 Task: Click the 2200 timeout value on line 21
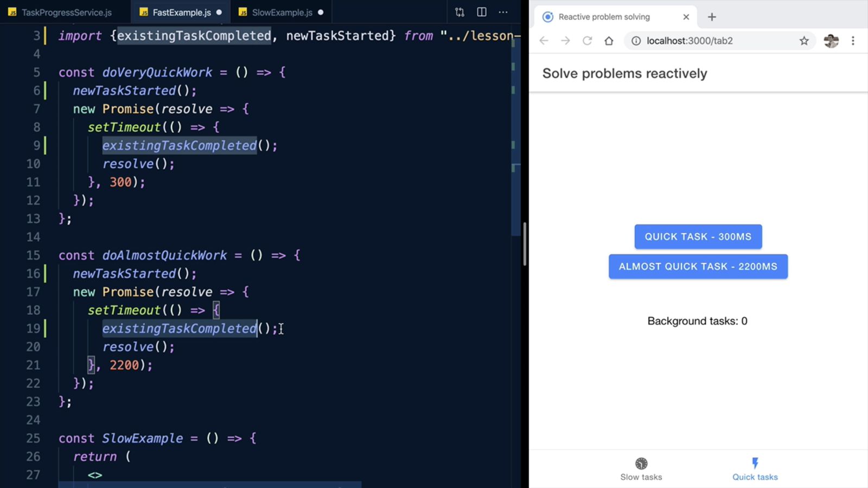[124, 365]
